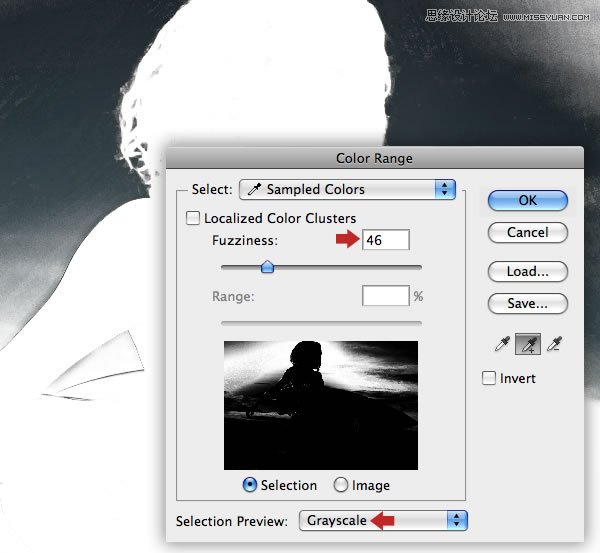Click the Range percentage input box

385,296
